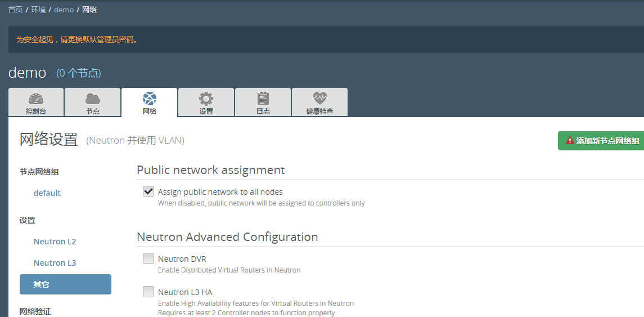Open the 控制台 dashboard tab

(36, 102)
